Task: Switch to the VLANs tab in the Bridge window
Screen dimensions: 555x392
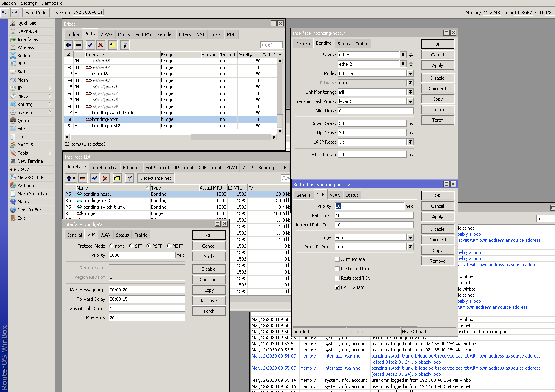Action: [x=107, y=34]
